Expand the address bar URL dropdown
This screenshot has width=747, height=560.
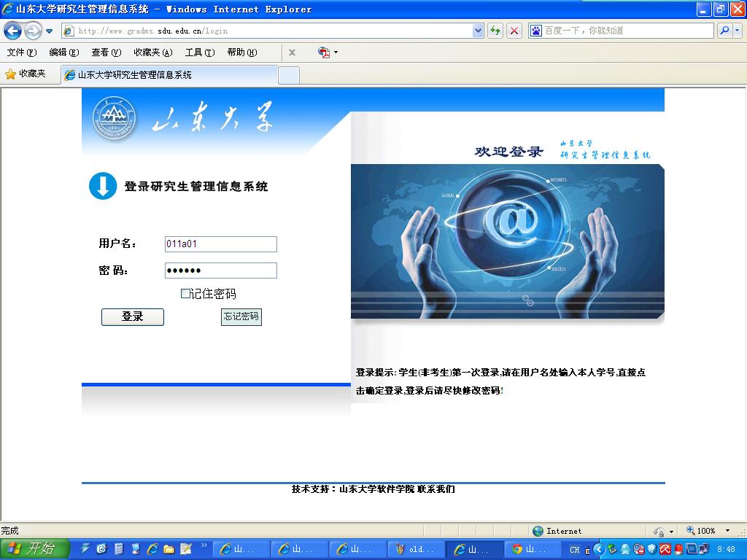tap(479, 31)
